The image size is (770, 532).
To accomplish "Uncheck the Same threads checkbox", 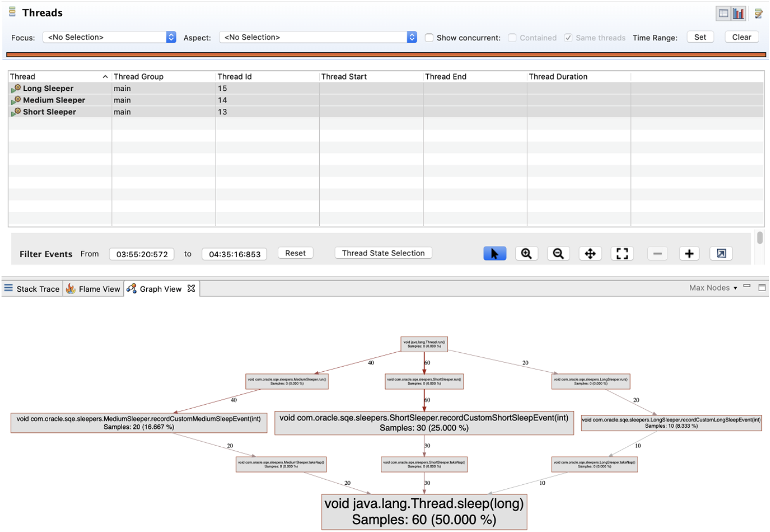I will click(x=568, y=37).
